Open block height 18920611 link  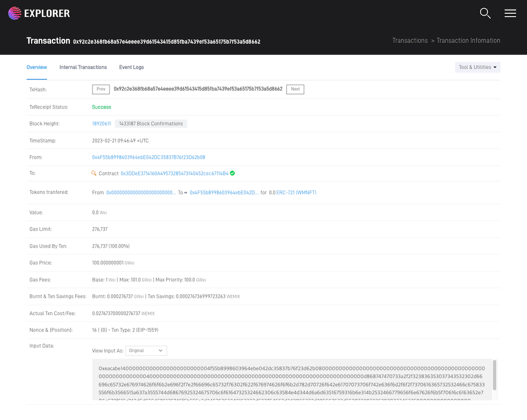(x=102, y=124)
